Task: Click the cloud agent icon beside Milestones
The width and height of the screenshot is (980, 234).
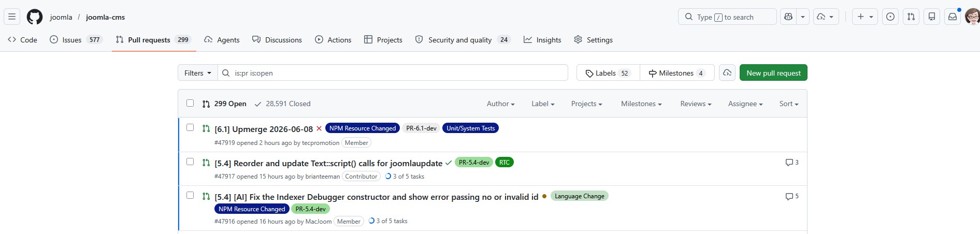Action: [x=727, y=73]
